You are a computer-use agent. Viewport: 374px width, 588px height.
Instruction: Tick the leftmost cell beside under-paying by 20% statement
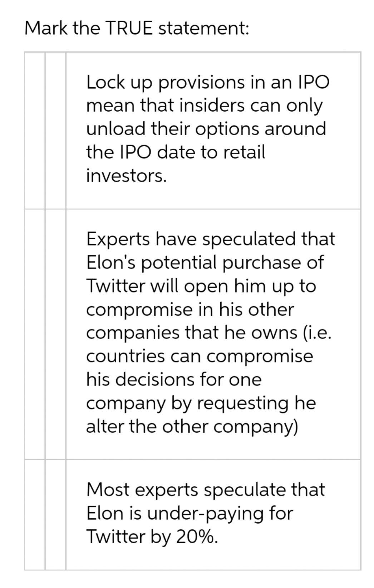click(35, 514)
